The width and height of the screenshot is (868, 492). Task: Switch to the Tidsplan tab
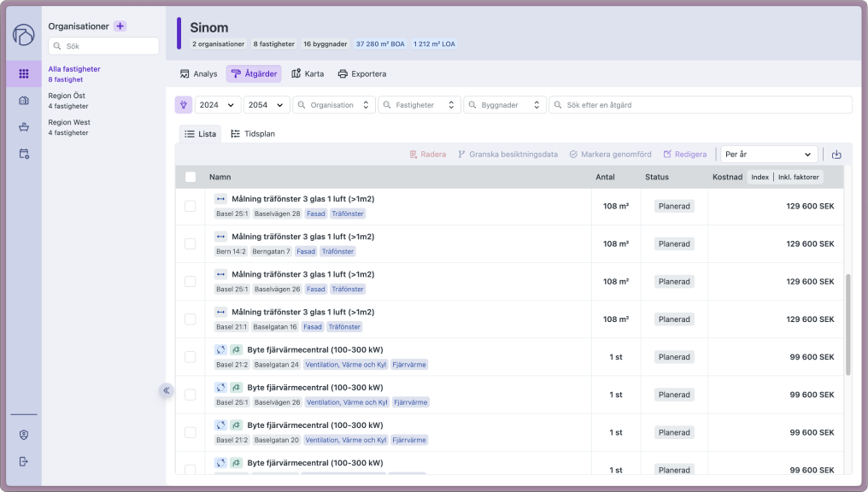click(x=252, y=134)
